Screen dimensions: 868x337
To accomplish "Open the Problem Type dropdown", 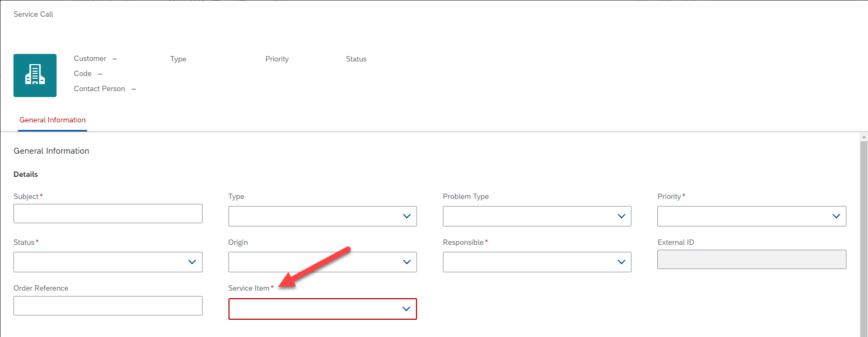I will tap(537, 216).
